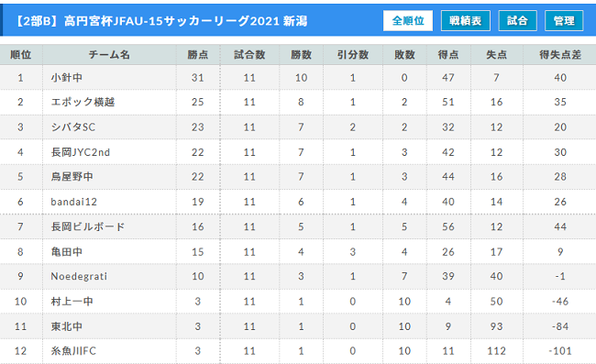The width and height of the screenshot is (596, 364).
Task: Open the 試合 matches tab
Action: tap(518, 20)
